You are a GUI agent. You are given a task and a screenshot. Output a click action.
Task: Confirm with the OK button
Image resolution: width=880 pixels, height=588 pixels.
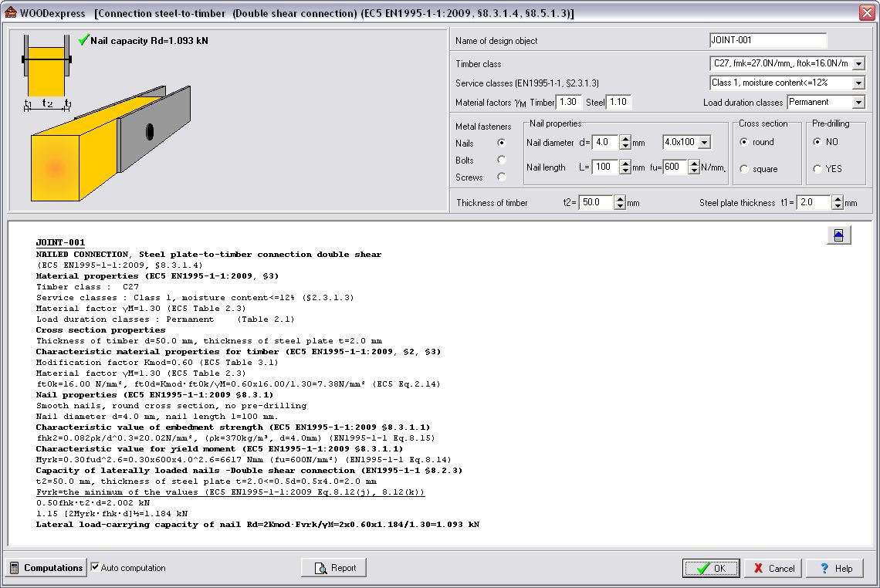tap(711, 569)
